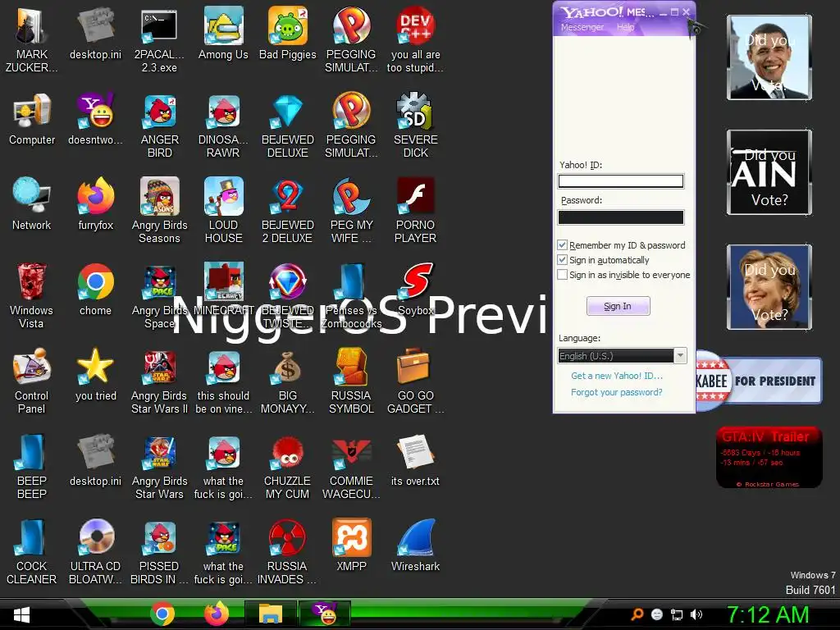Click the FOR PRESIDENT banner gadget

point(759,381)
